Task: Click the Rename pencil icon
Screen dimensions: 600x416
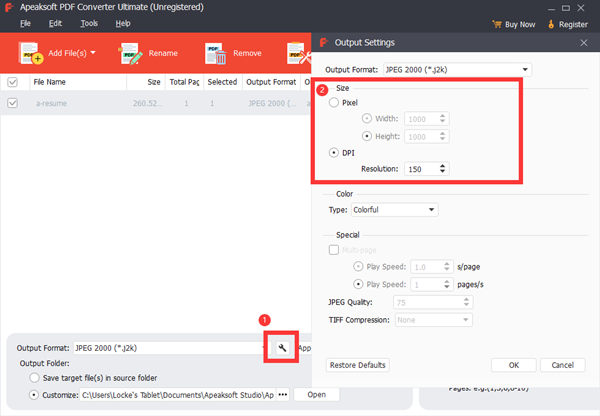Action: pyautogui.click(x=130, y=53)
